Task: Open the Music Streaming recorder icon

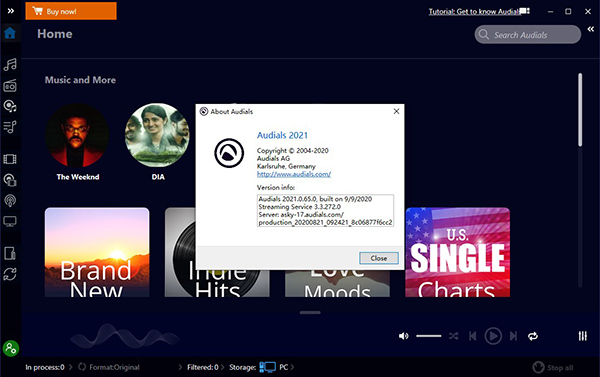Action: [x=10, y=106]
